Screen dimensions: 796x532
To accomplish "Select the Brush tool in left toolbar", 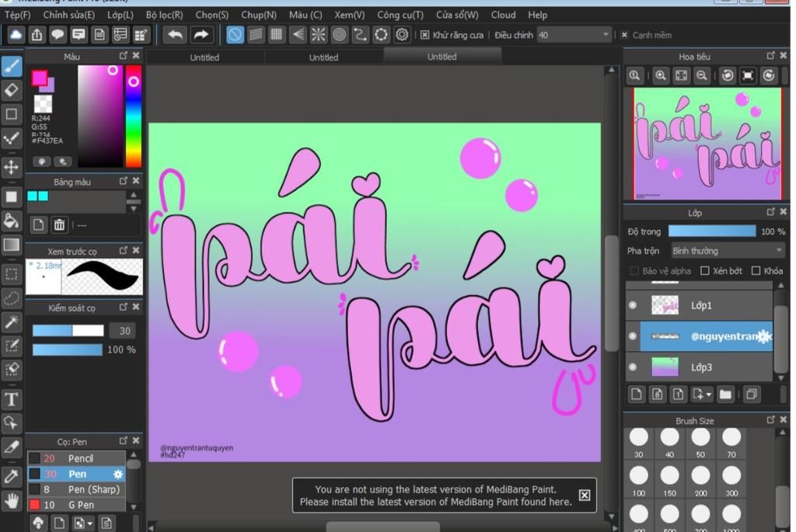I will 12,66.
